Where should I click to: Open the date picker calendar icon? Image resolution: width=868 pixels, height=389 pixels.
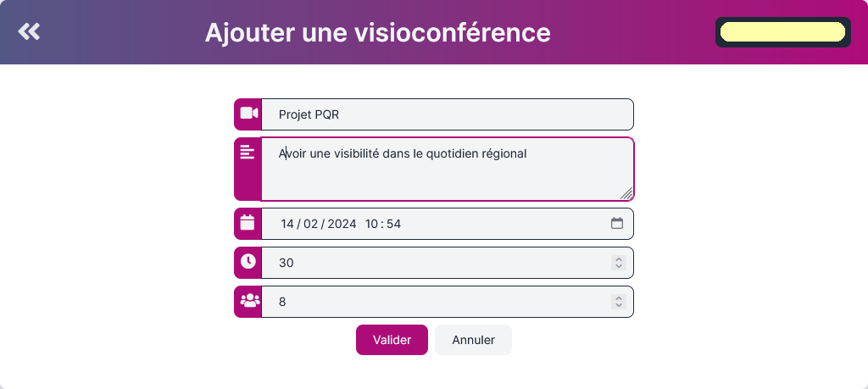617,223
